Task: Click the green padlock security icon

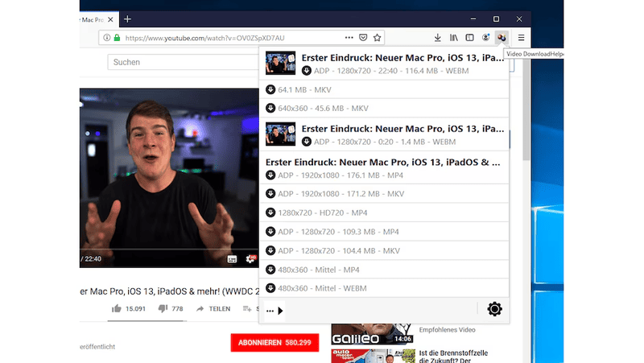Action: [x=117, y=38]
